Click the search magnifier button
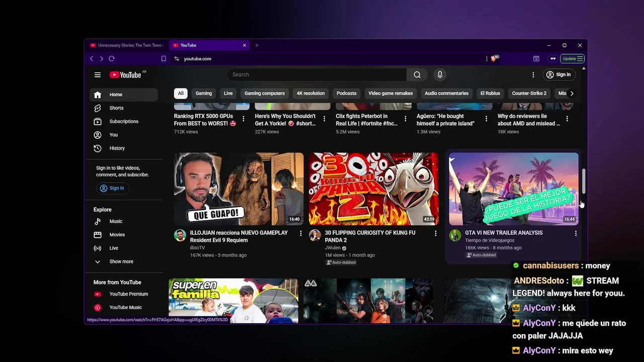 click(x=417, y=74)
